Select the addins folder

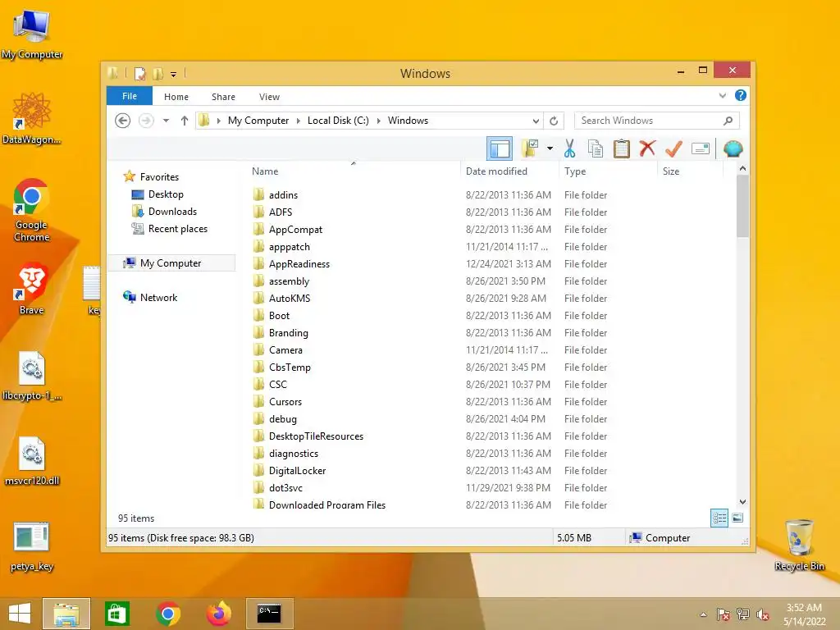coord(283,195)
